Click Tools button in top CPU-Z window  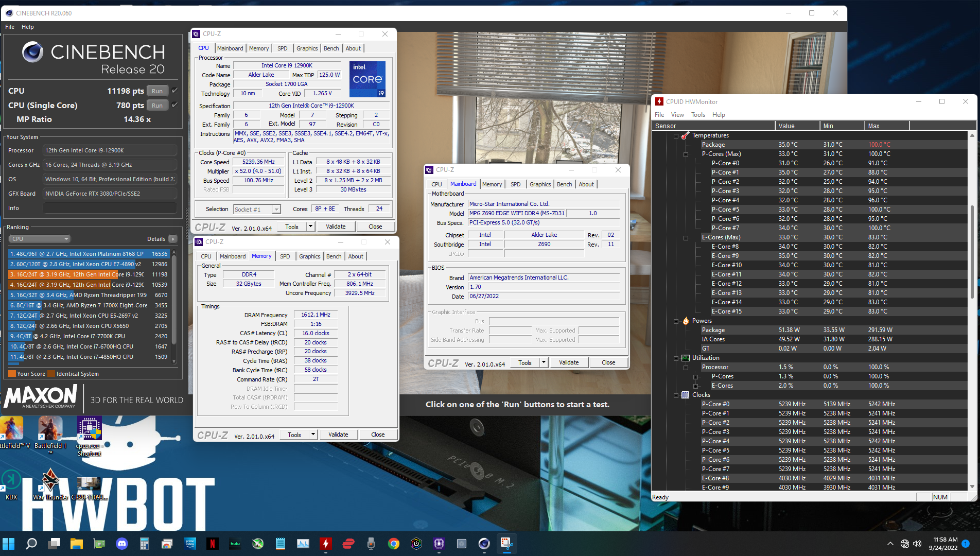point(291,227)
